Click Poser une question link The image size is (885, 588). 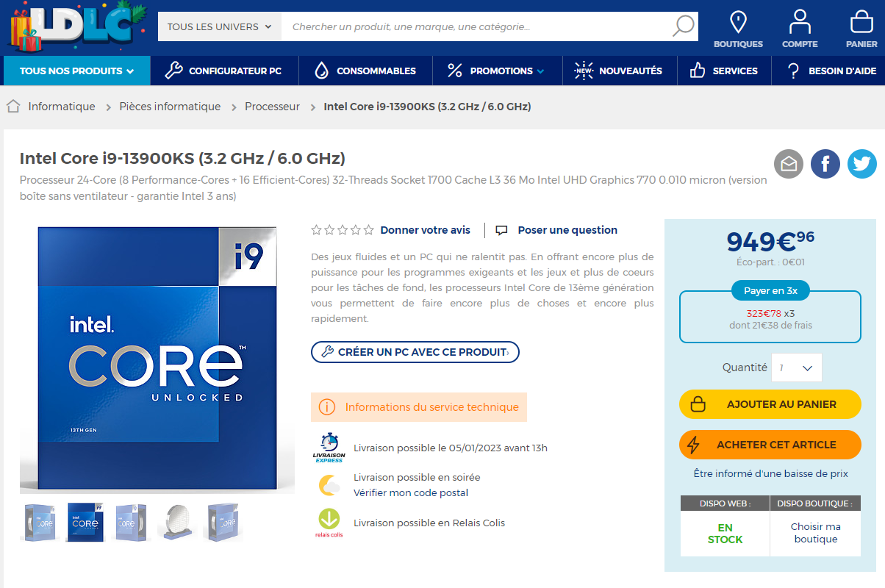[567, 230]
